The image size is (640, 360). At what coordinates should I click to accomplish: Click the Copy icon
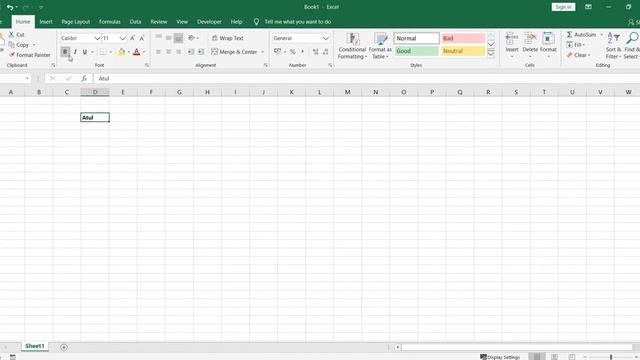(x=12, y=45)
